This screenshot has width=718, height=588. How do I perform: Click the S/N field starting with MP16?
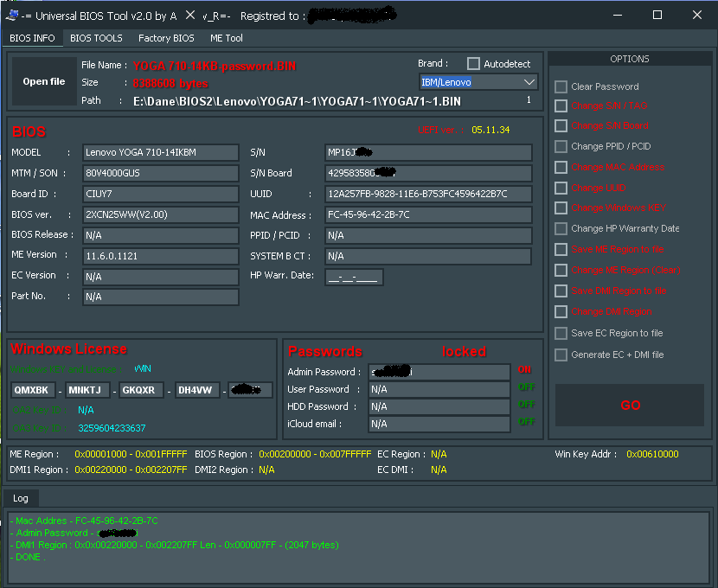428,152
